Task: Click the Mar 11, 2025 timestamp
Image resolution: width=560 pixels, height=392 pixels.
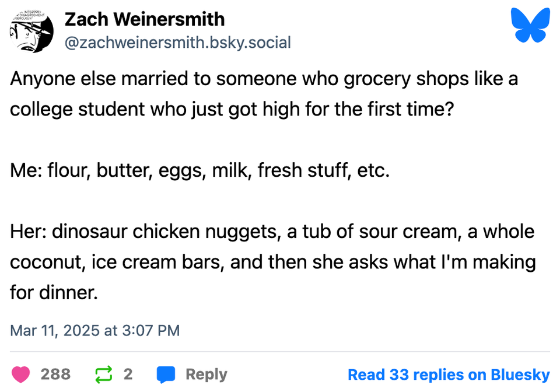Action: pyautogui.click(x=94, y=330)
